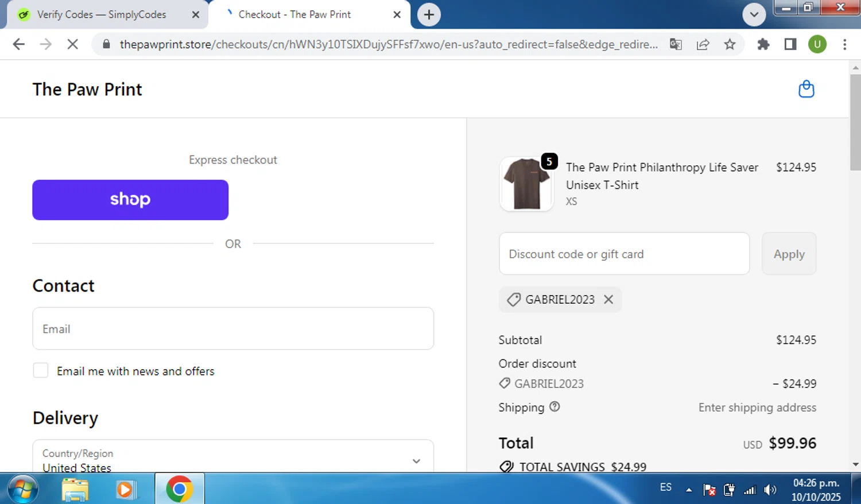Open the user profile avatar U
This screenshot has height=504, width=861.
coord(817,44)
